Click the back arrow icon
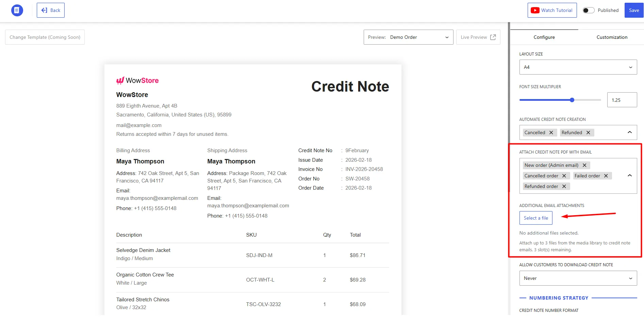Screen dimensions: 644x318 coord(44,10)
